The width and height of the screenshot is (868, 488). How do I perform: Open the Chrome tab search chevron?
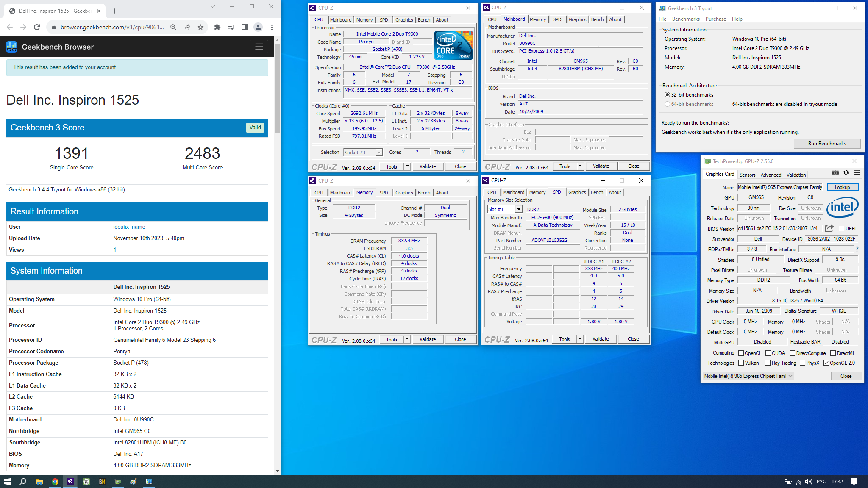pyautogui.click(x=213, y=6)
